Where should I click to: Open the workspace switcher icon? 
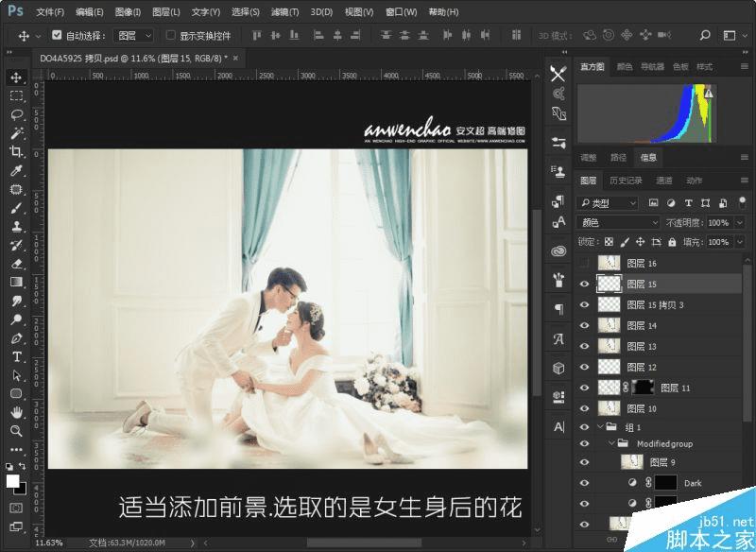click(x=730, y=35)
